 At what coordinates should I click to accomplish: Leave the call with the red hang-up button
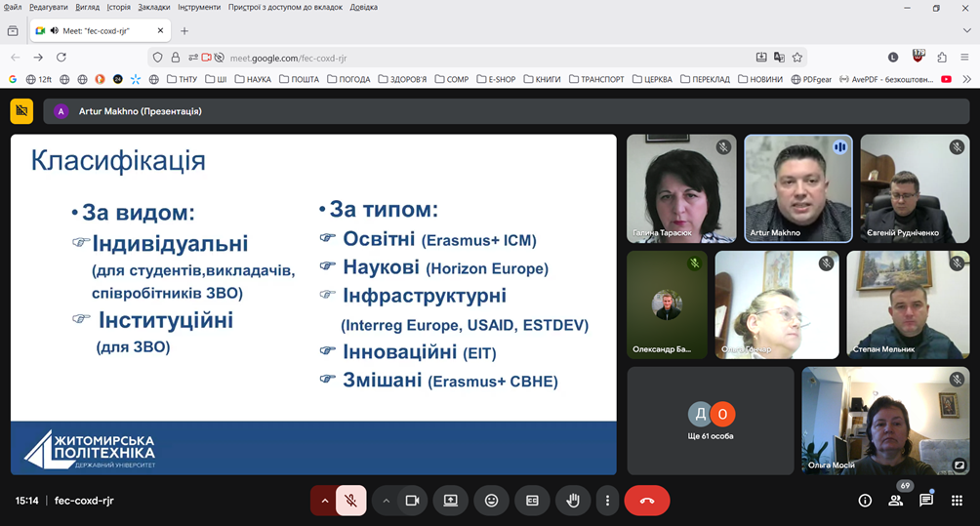[x=646, y=501]
